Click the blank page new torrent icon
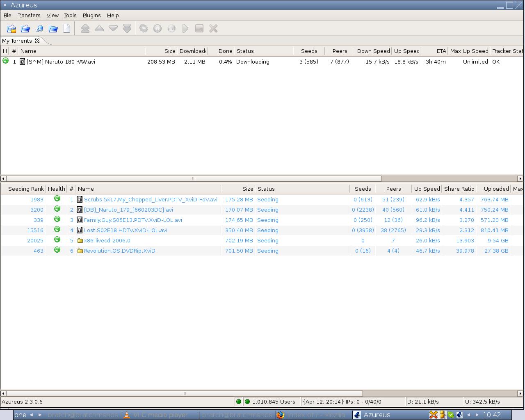This screenshot has width=525, height=420. click(x=67, y=29)
